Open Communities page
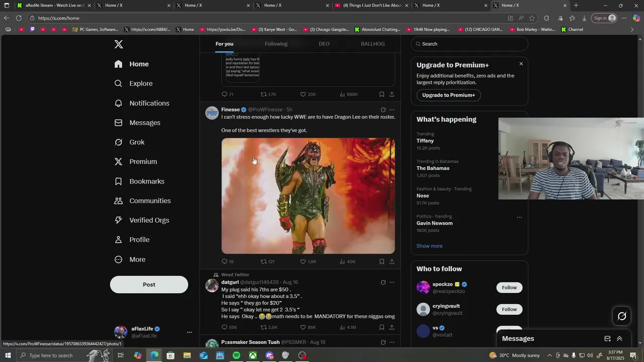The image size is (644, 362). click(x=143, y=201)
